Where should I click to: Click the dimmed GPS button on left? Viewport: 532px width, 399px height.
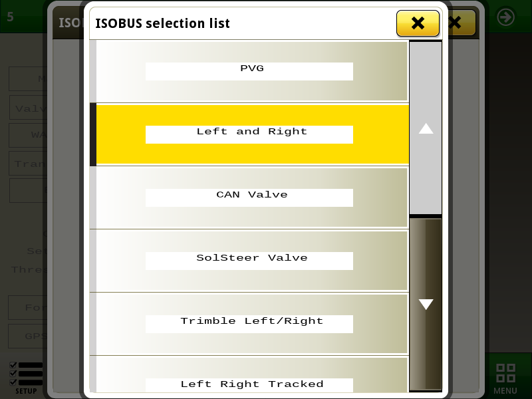(28, 336)
